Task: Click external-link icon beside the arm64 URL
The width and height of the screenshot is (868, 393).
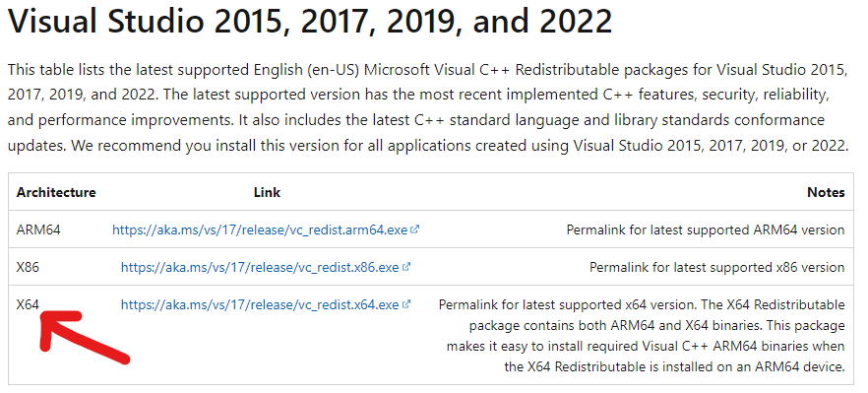Action: [415, 229]
